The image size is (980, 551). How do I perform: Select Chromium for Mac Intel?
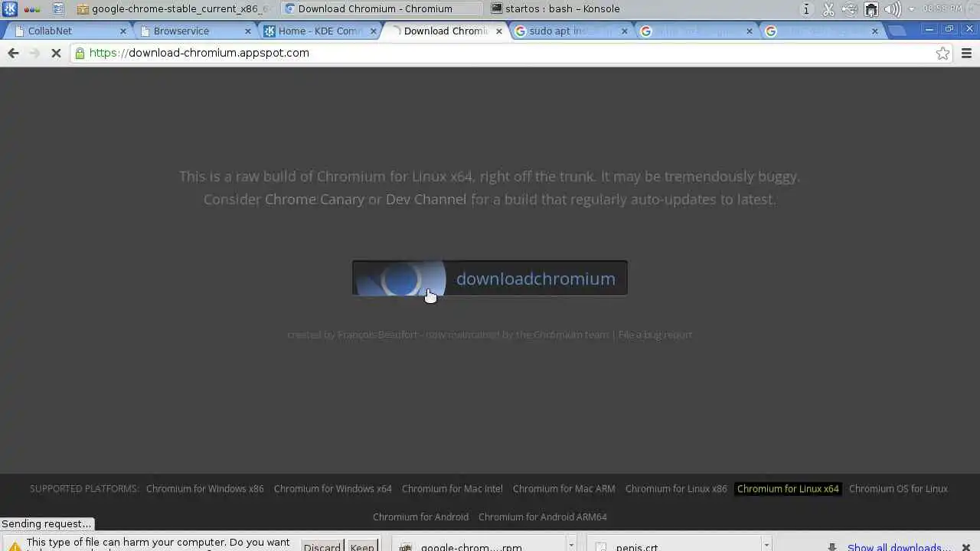pyautogui.click(x=452, y=488)
